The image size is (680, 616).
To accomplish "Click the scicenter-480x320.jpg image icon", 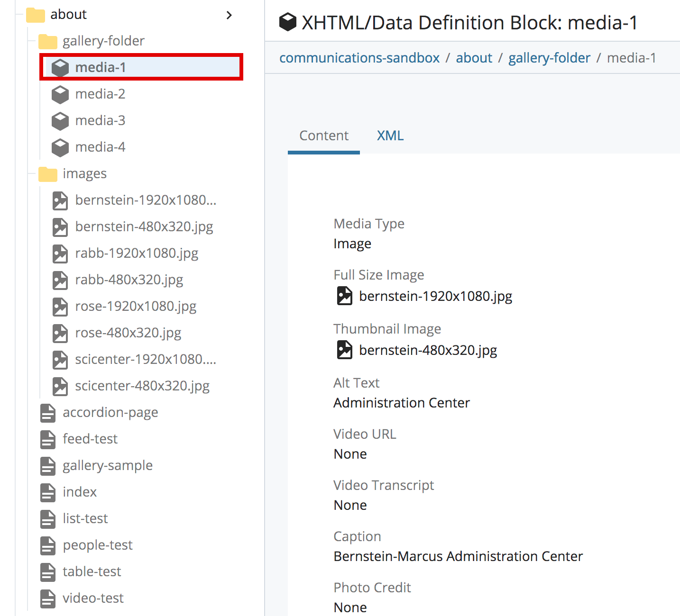I will click(60, 386).
